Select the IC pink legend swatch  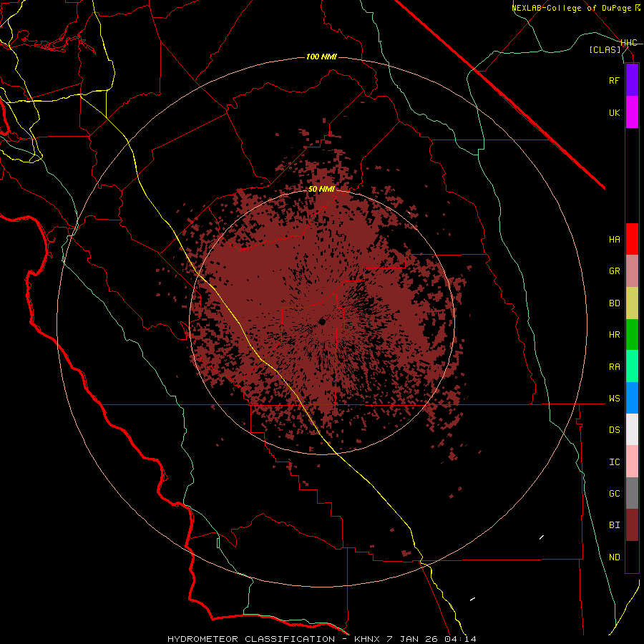click(632, 462)
